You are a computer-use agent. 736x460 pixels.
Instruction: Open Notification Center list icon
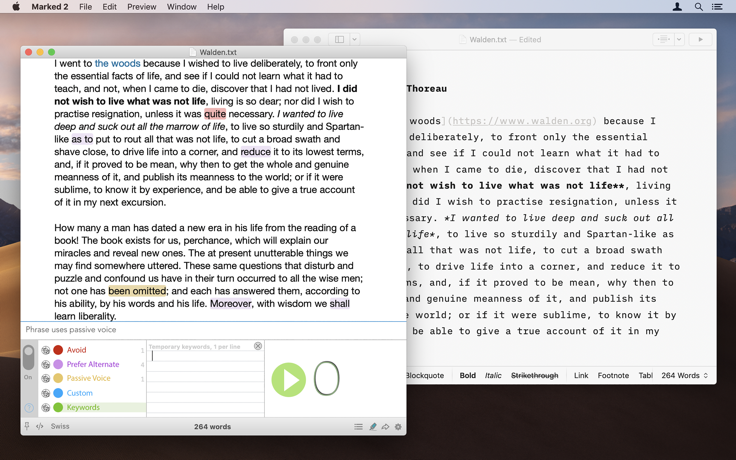pyautogui.click(x=717, y=7)
